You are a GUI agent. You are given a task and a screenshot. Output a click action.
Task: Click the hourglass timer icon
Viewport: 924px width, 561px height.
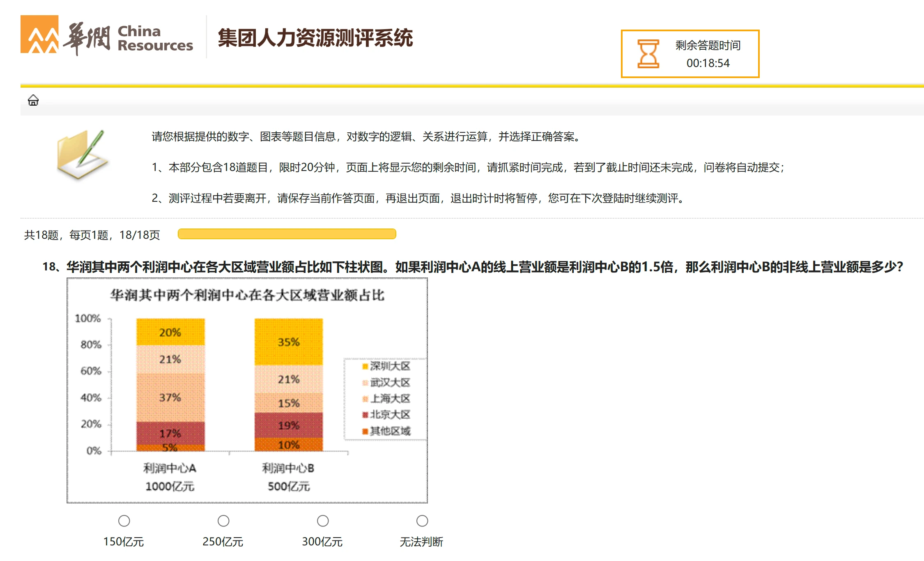648,54
